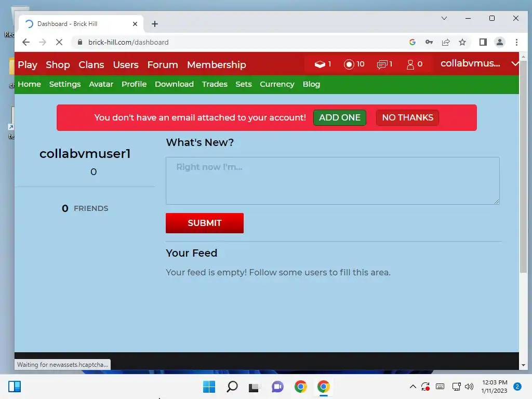Open Settings in the green bar
This screenshot has width=532, height=399.
(65, 84)
